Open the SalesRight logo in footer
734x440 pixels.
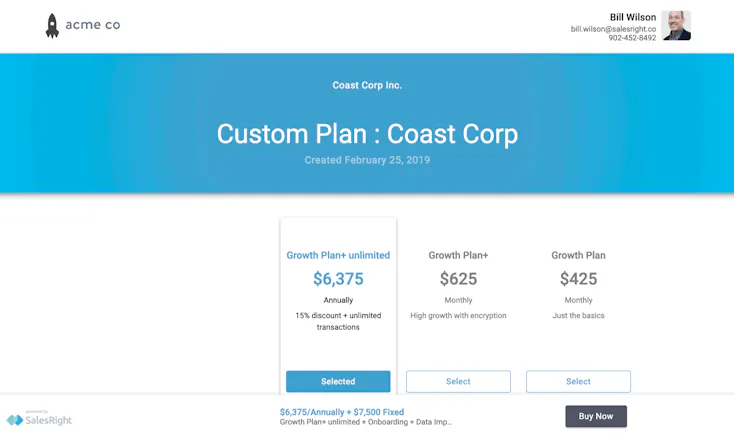39,418
